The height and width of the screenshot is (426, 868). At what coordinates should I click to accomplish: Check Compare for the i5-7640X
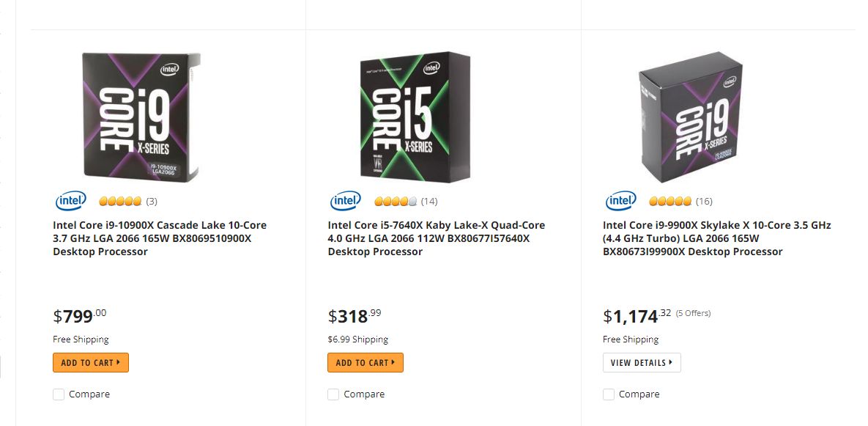(333, 394)
